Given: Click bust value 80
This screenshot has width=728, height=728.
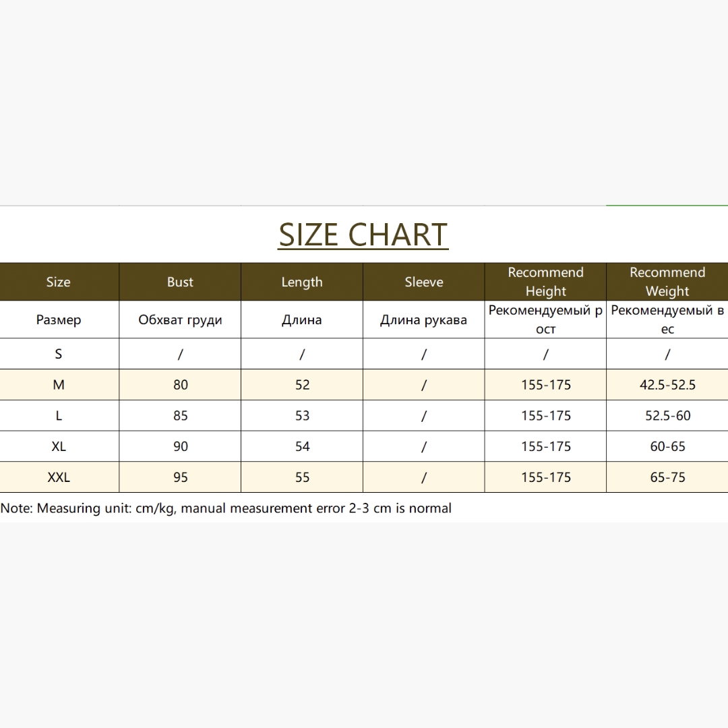Looking at the screenshot, I should click(180, 385).
